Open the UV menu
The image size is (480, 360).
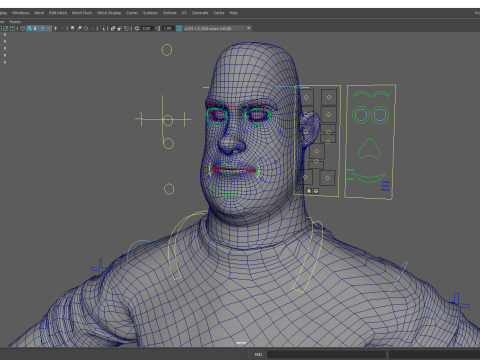pyautogui.click(x=184, y=13)
